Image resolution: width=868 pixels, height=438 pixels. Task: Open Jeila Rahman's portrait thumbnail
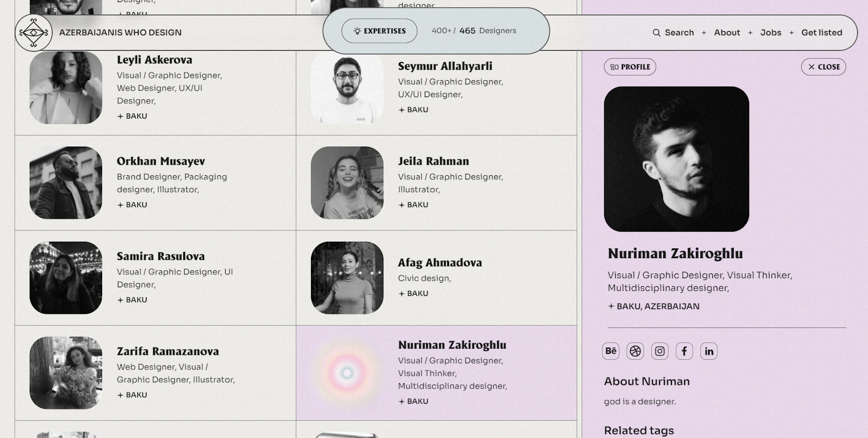click(347, 183)
